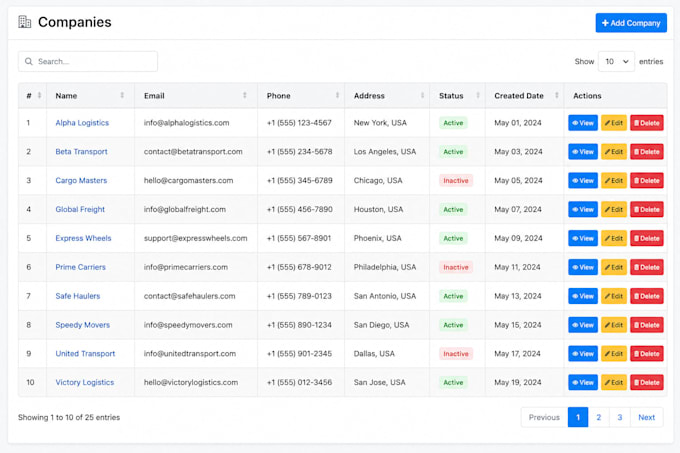680x453 pixels.
Task: Sort by the # column arrows
Action: tap(39, 95)
